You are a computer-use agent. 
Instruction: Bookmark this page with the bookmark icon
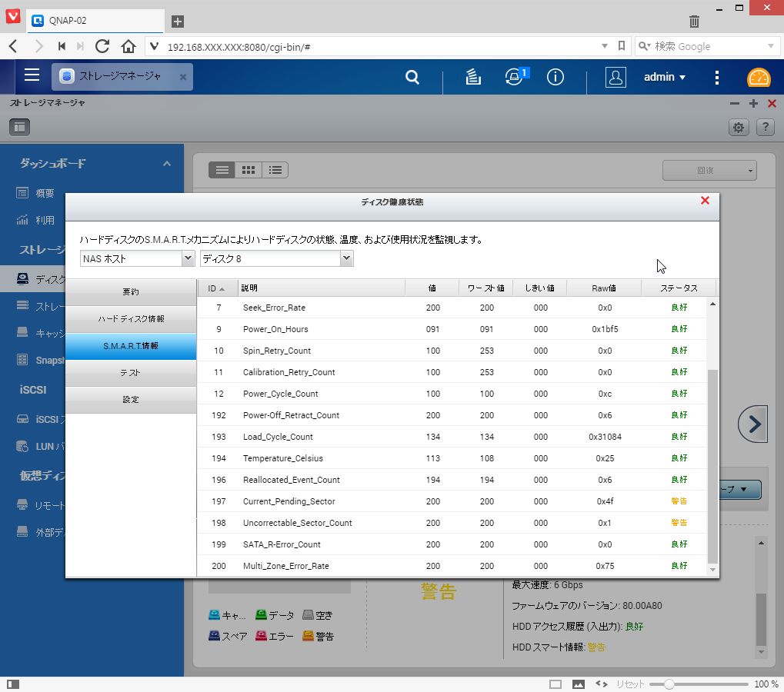[x=622, y=46]
